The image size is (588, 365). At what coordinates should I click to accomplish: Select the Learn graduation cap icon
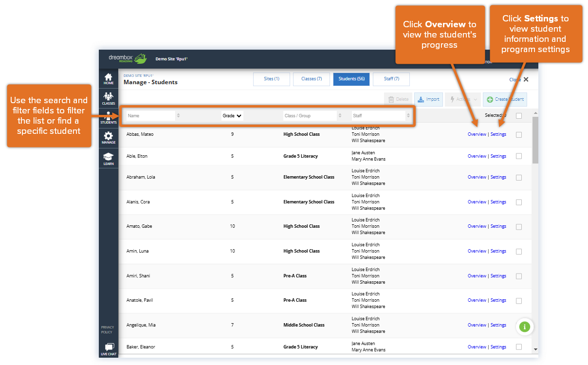[x=108, y=157]
